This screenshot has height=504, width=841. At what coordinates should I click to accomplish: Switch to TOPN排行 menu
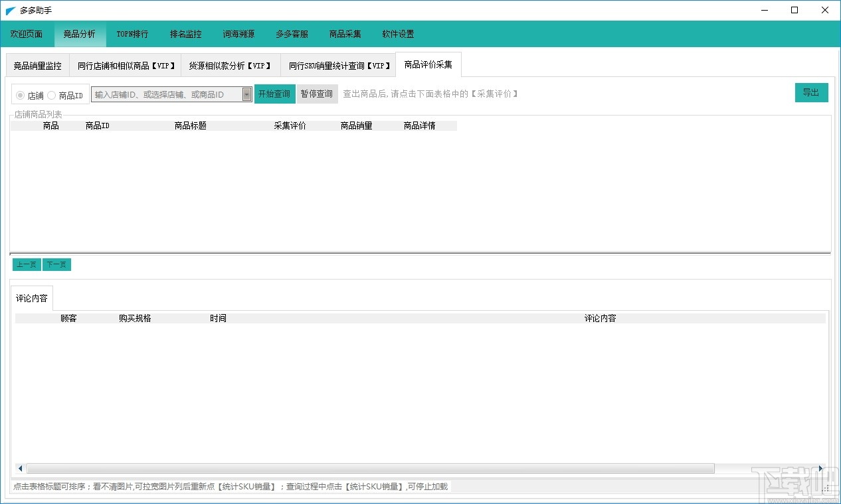(132, 34)
